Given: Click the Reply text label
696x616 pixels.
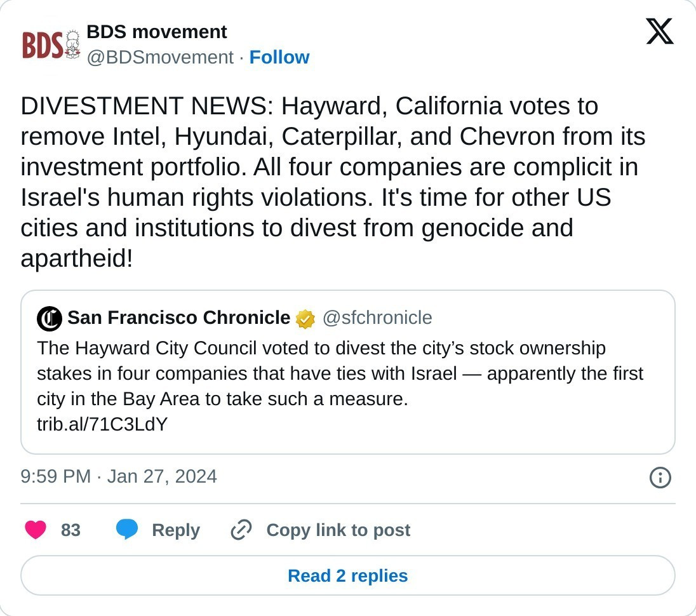Looking at the screenshot, I should (x=176, y=530).
